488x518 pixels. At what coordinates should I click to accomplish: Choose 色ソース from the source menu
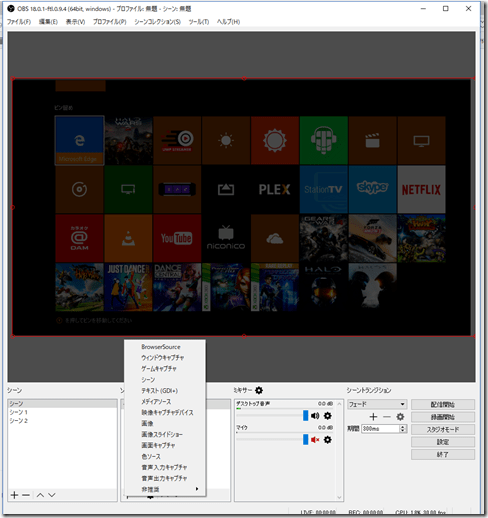point(165,456)
